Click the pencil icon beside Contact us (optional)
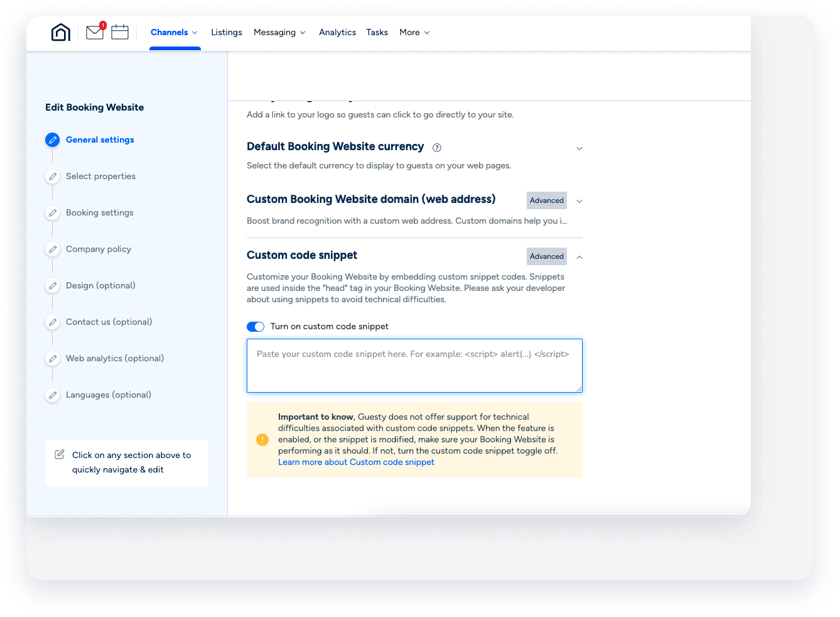 pos(53,322)
